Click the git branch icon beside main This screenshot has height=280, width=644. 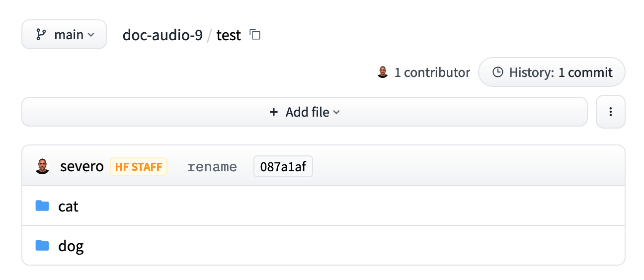coord(41,35)
